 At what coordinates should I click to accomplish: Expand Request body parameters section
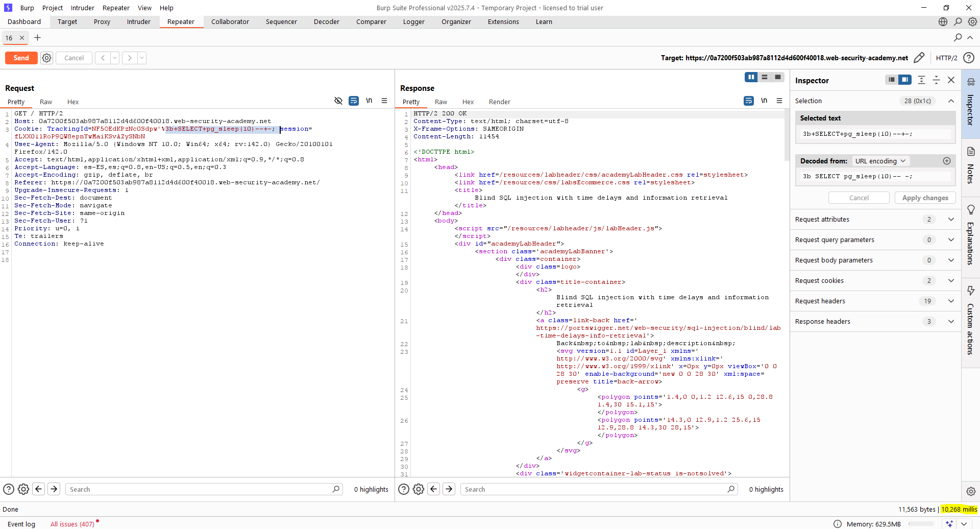point(951,260)
